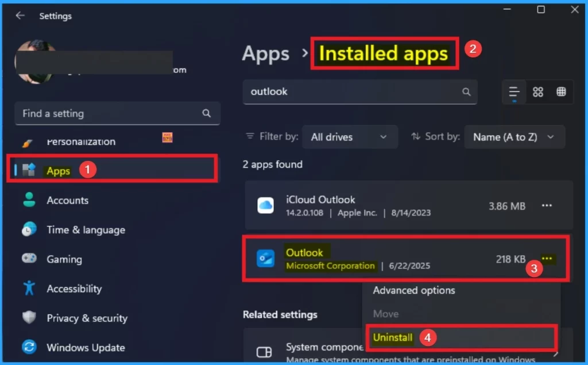Choose Uninstall from context menu

click(x=393, y=337)
